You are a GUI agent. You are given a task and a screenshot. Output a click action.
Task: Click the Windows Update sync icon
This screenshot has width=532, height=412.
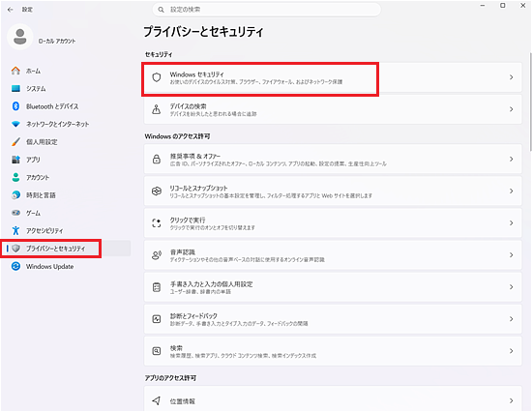[x=15, y=266]
